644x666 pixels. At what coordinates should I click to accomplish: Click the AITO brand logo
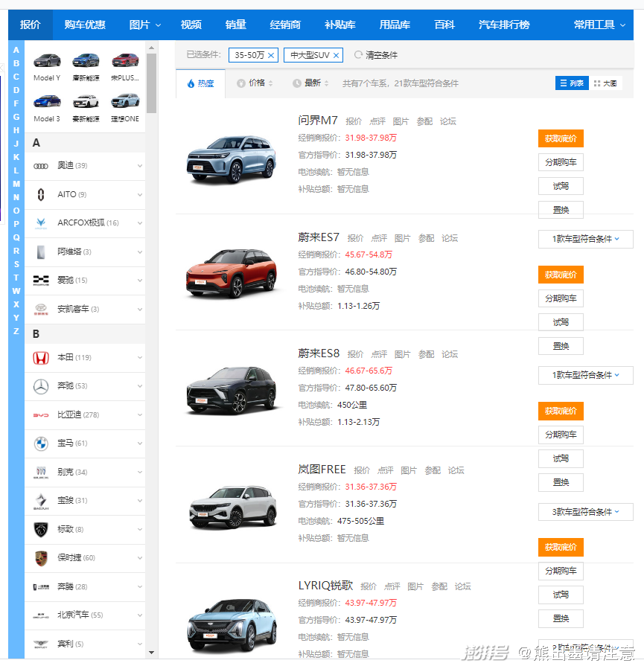40,195
